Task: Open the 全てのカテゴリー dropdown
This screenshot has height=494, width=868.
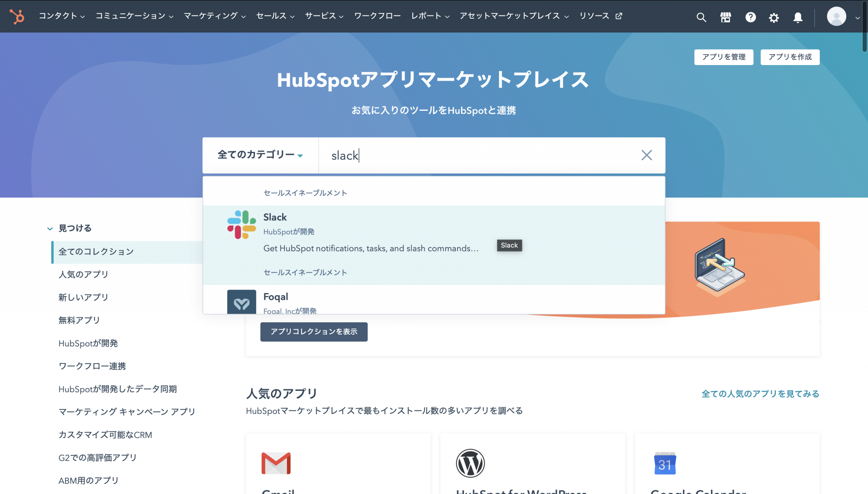Action: [260, 155]
